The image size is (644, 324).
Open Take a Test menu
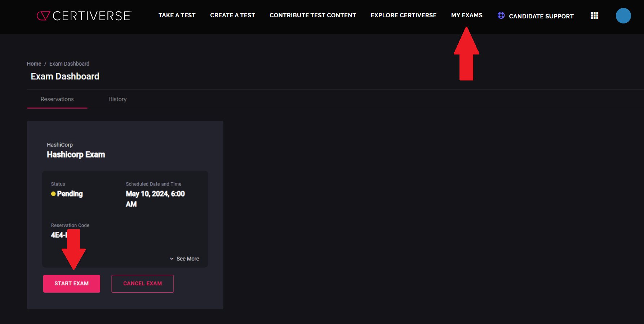[x=177, y=15]
